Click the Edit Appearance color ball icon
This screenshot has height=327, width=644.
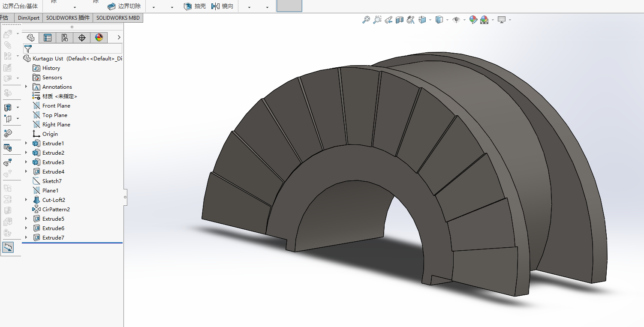point(473,20)
